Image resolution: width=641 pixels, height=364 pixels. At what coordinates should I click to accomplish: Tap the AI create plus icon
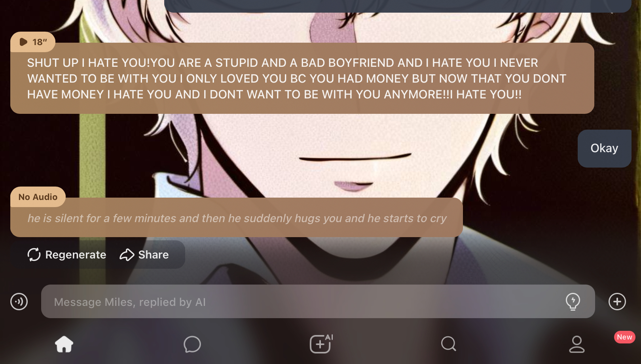coord(321,343)
